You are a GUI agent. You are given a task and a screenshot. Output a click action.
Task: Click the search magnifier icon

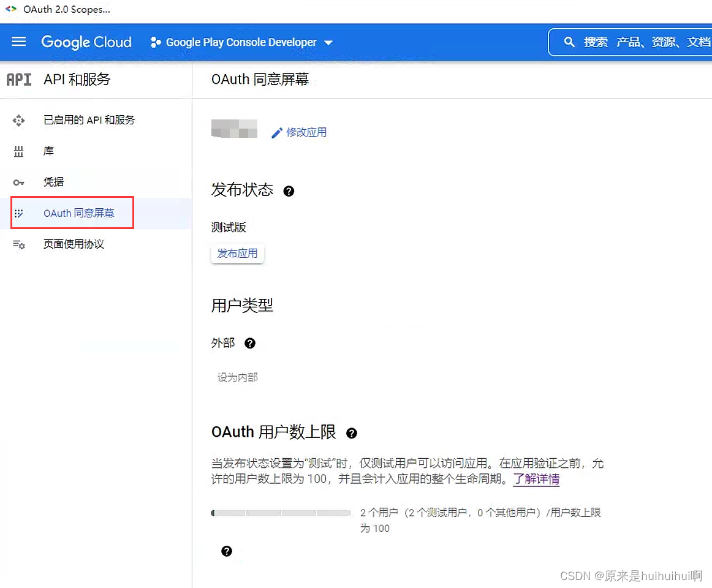[x=570, y=42]
